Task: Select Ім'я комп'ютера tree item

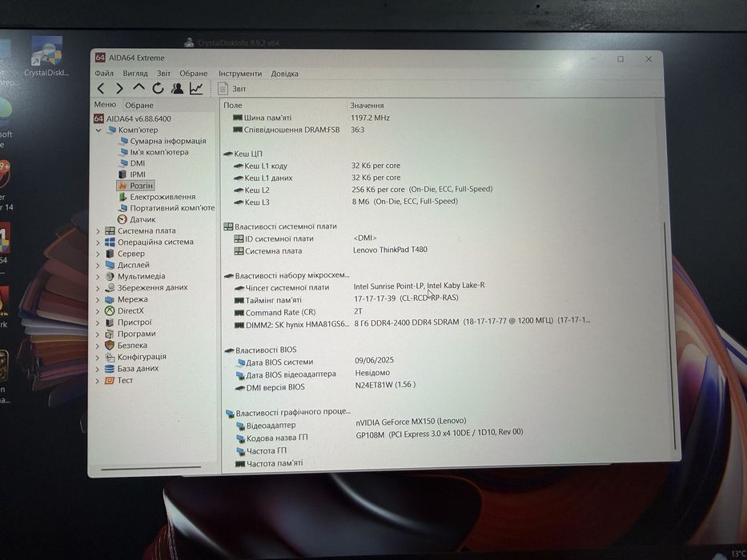Action: coord(154,152)
